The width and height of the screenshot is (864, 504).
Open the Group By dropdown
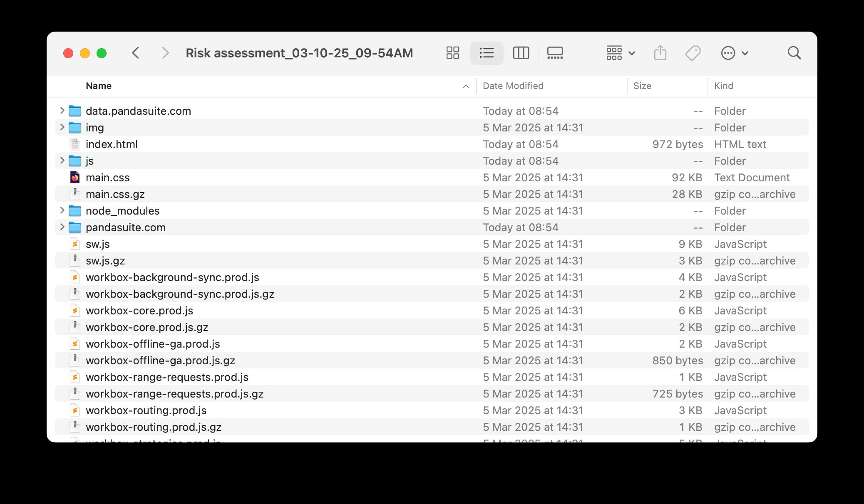pos(620,53)
